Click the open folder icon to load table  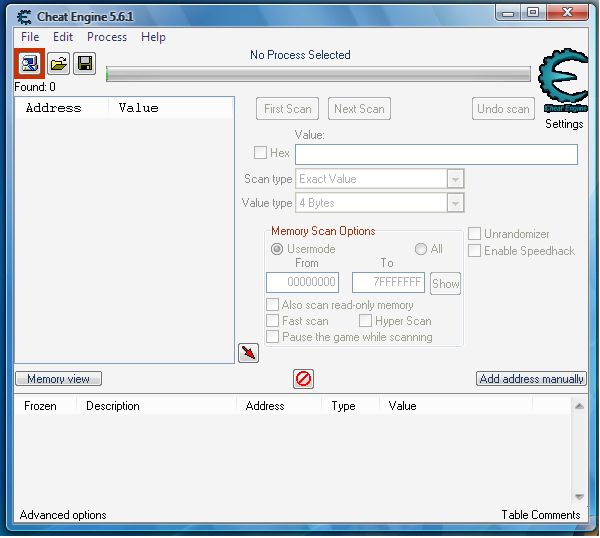[59, 63]
